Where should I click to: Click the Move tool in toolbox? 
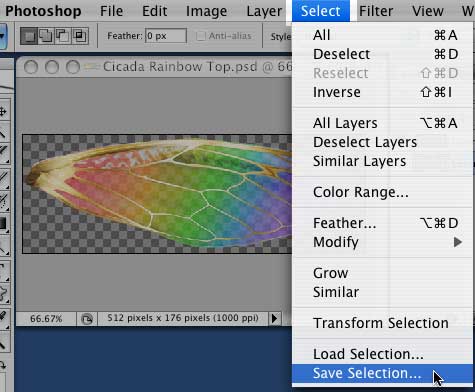(x=3, y=111)
